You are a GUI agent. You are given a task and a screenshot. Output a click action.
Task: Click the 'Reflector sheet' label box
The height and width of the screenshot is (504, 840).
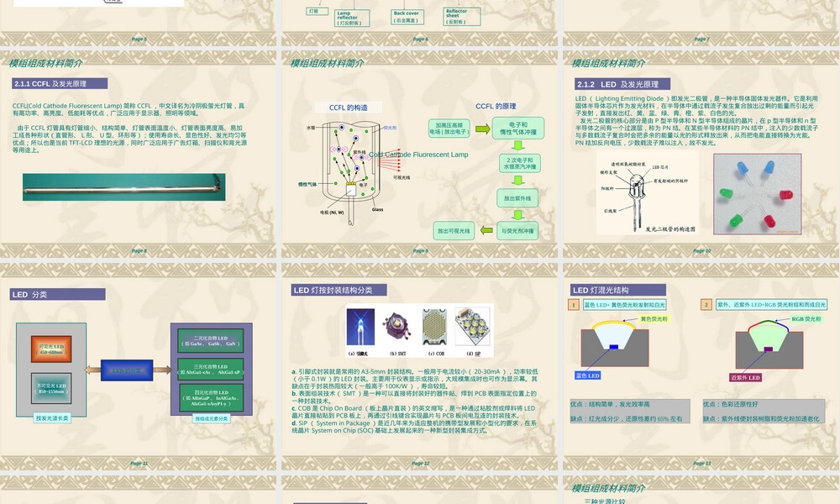462,17
